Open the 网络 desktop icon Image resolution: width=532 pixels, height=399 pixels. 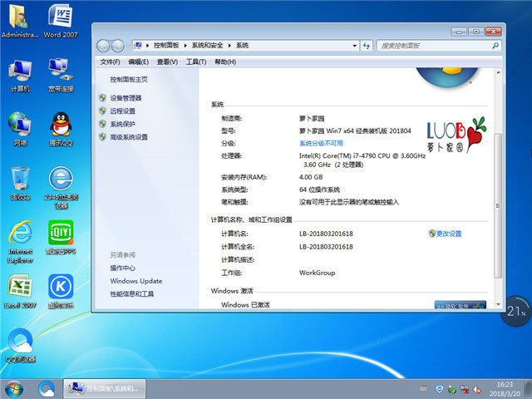click(x=20, y=129)
